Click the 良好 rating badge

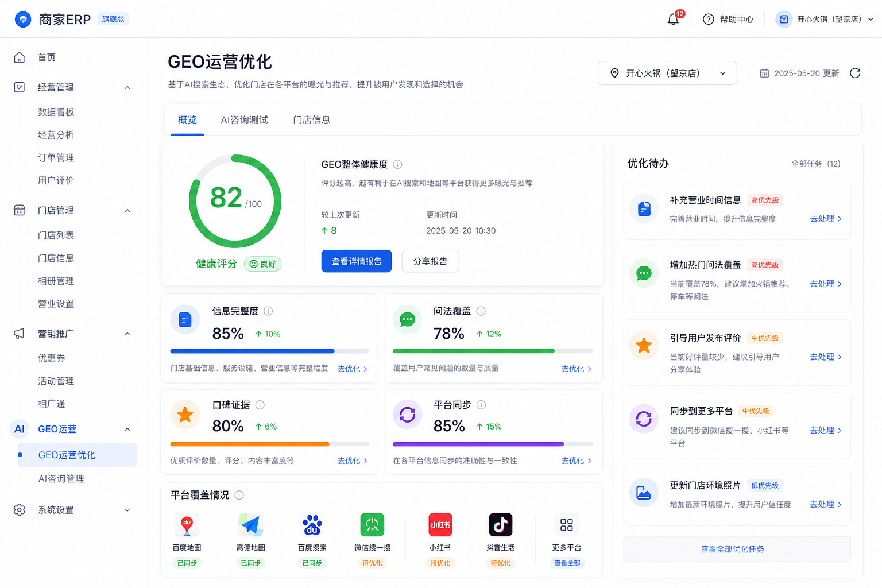[x=262, y=264]
